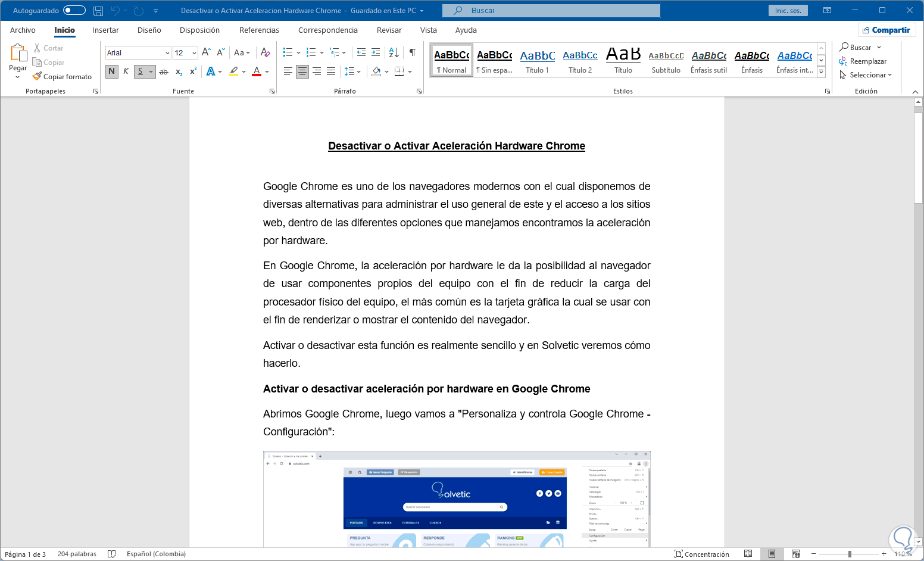Undo the last action

click(x=115, y=11)
